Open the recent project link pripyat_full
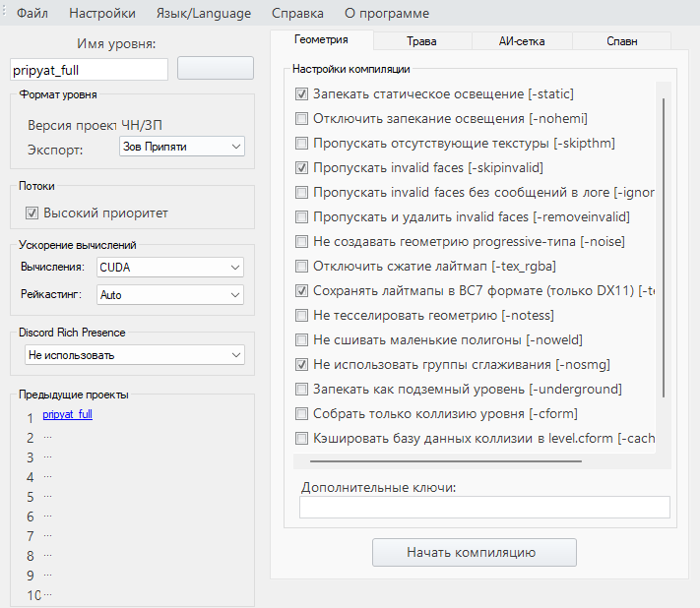The height and width of the screenshot is (608, 700). click(x=67, y=414)
